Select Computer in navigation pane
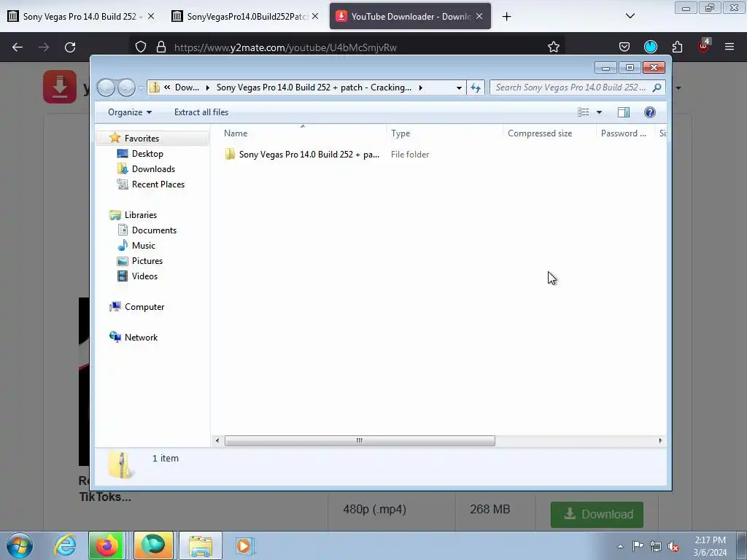 point(144,307)
